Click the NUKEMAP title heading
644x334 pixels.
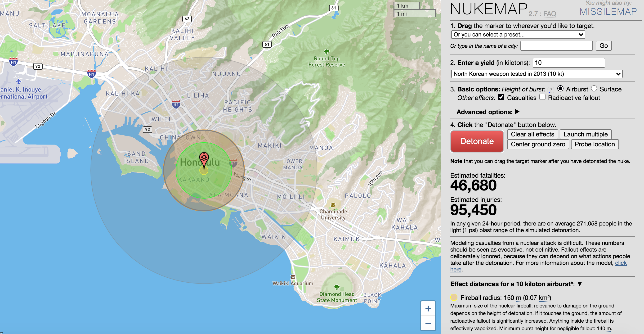(488, 9)
